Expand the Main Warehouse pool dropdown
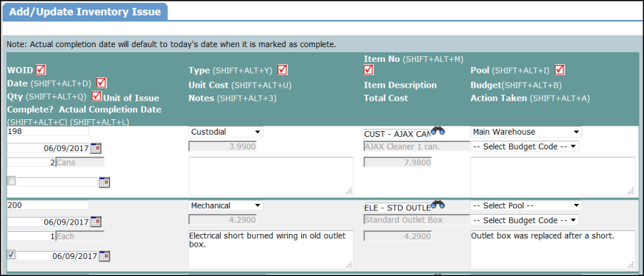This screenshot has height=276, width=644. point(526,132)
